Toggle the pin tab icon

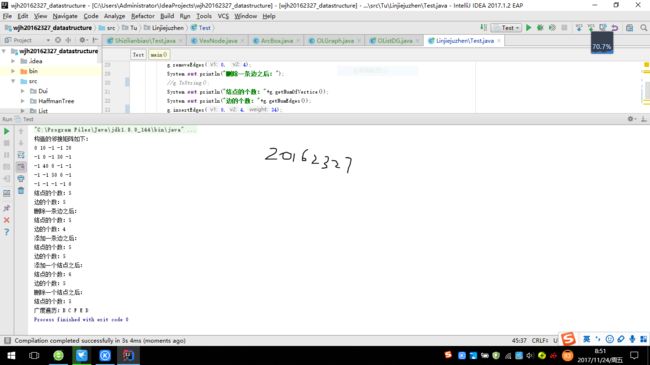click(x=7, y=208)
